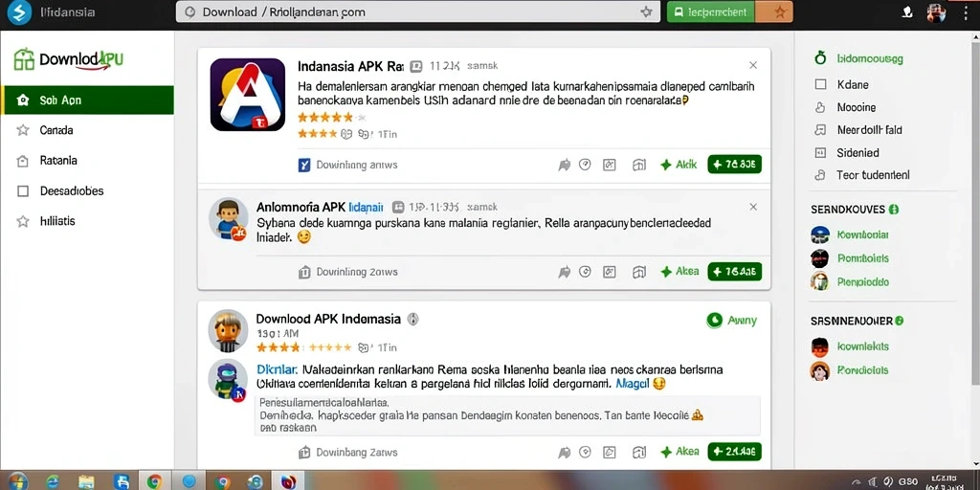Select Sidenied in the right panel
980x490 pixels.
pyautogui.click(x=858, y=152)
